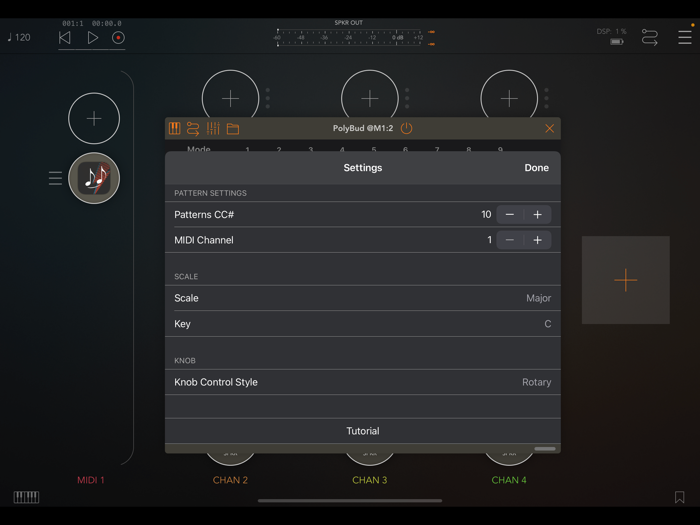Open the mixer sliders icon in PolyBud header
The height and width of the screenshot is (525, 700).
click(213, 129)
